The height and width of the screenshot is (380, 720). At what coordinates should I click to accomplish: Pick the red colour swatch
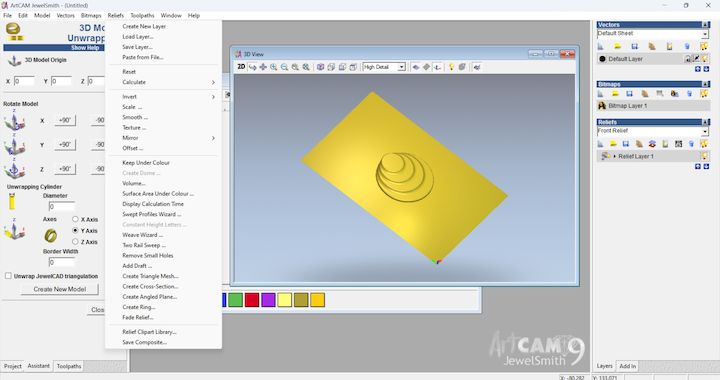(x=252, y=300)
